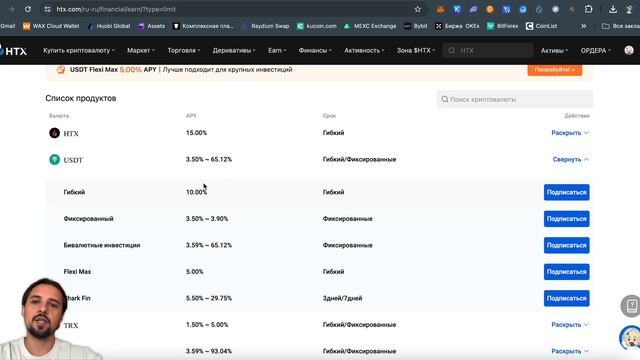
Task: Open Bybit bookmark
Action: pos(416,26)
